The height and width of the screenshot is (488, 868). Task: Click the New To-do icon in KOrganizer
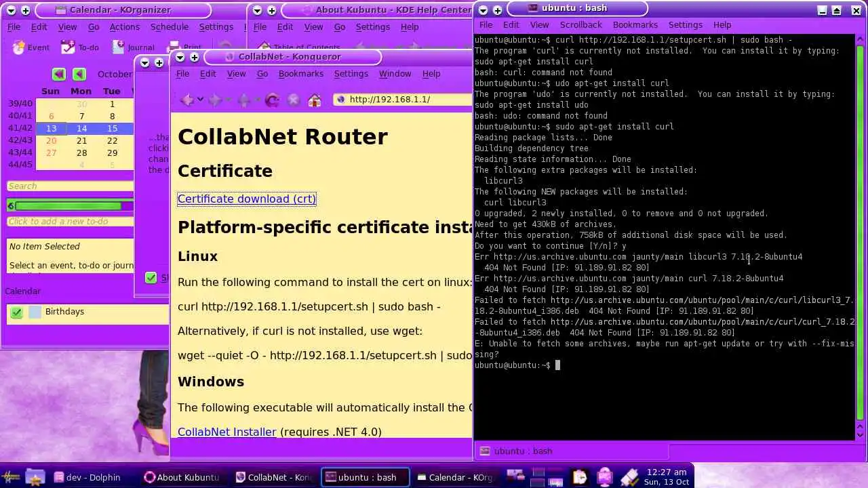pyautogui.click(x=68, y=47)
